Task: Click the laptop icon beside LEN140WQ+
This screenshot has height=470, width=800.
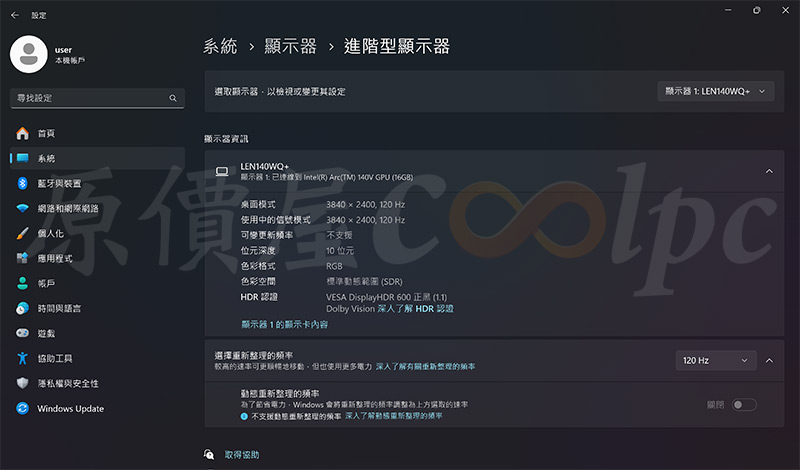Action: (222, 171)
